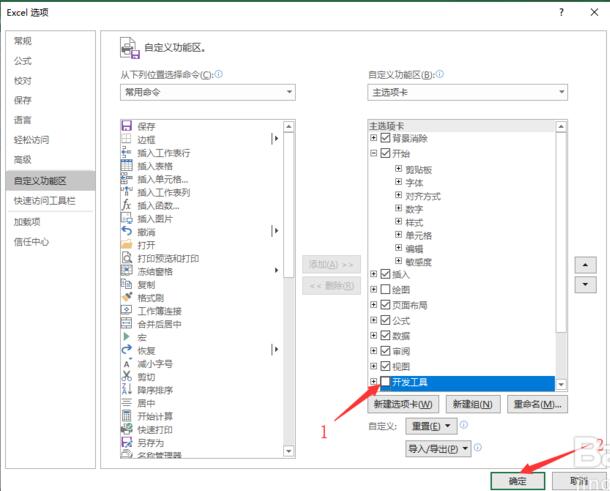Screen dimensions: 610x491
Task: Select the Insert Table (插入表格) icon
Action: (126, 165)
